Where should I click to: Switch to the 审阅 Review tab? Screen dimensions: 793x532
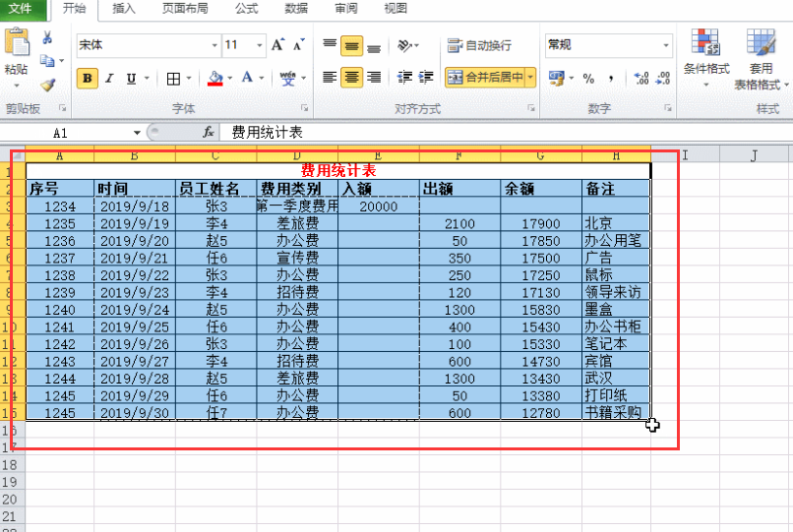345,9
